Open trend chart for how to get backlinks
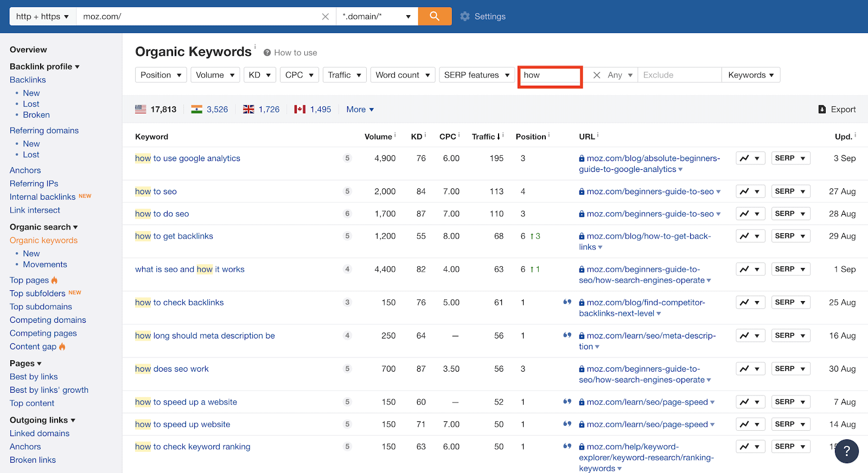This screenshot has width=868, height=473. click(750, 236)
